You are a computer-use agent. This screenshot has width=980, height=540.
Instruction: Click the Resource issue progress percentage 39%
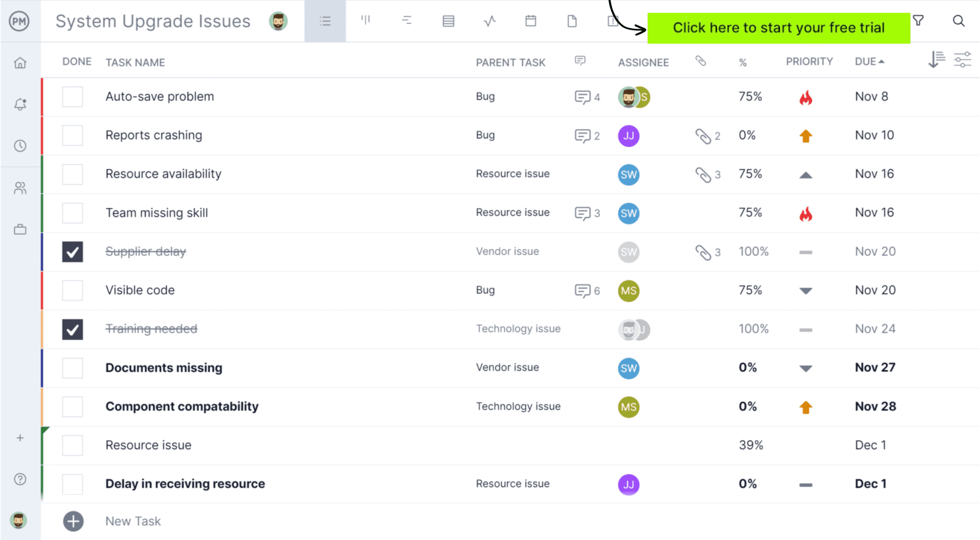tap(751, 444)
